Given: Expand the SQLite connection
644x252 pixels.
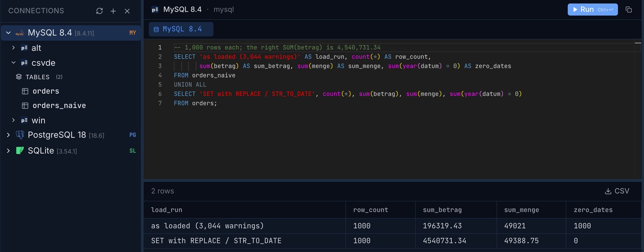Looking at the screenshot, I should [x=8, y=150].
